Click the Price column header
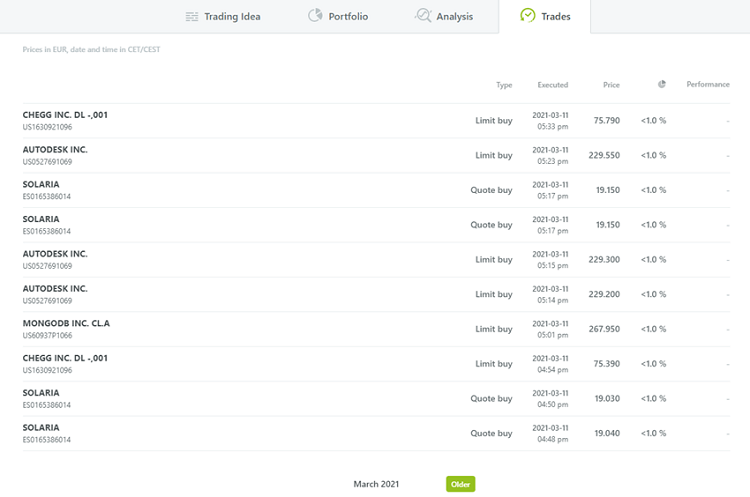The image size is (750, 497). (x=611, y=85)
